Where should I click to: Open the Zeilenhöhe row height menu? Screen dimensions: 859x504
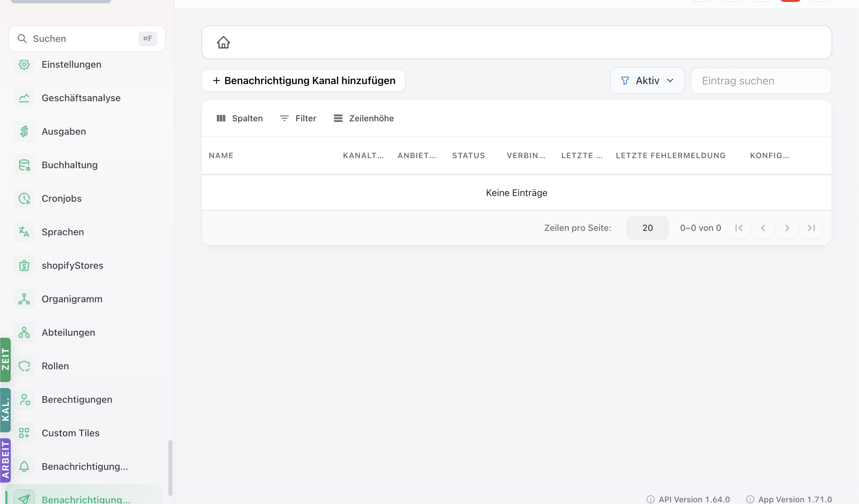click(x=363, y=118)
